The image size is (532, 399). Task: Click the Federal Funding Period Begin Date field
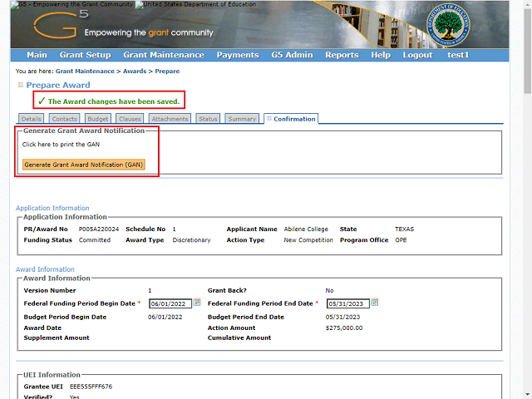point(170,303)
